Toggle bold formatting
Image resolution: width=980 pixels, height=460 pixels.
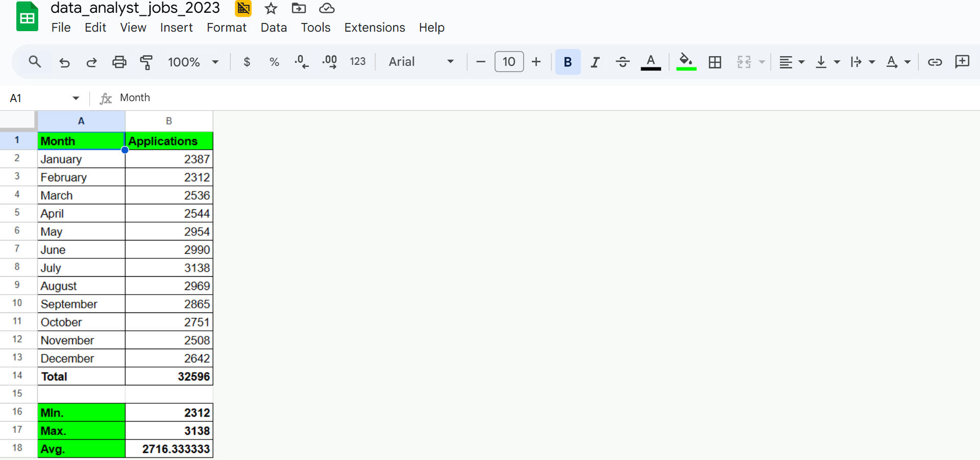568,62
